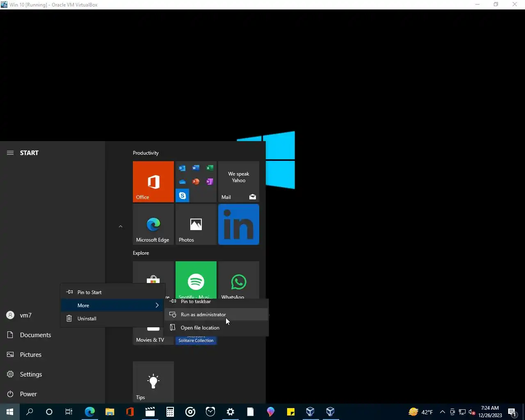
Task: Open the Office tile
Action: (x=153, y=182)
